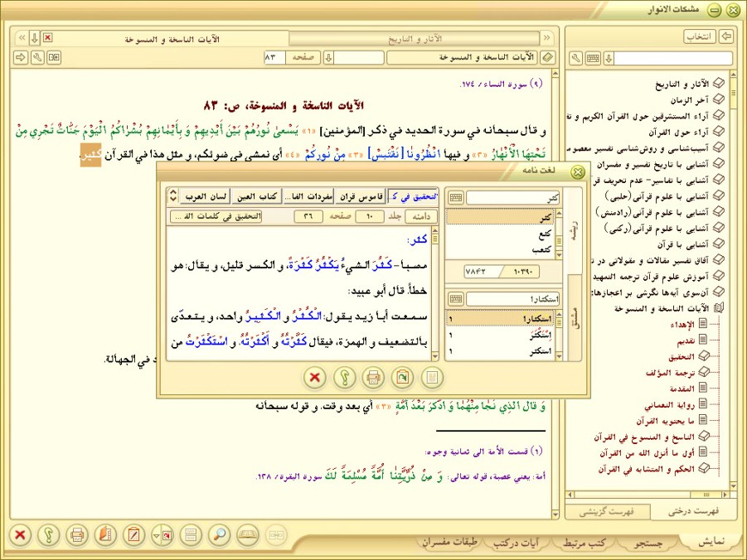The image size is (747, 560).
Task: Click the book tree horizontal scrollbar
Action: pyautogui.click(x=648, y=495)
